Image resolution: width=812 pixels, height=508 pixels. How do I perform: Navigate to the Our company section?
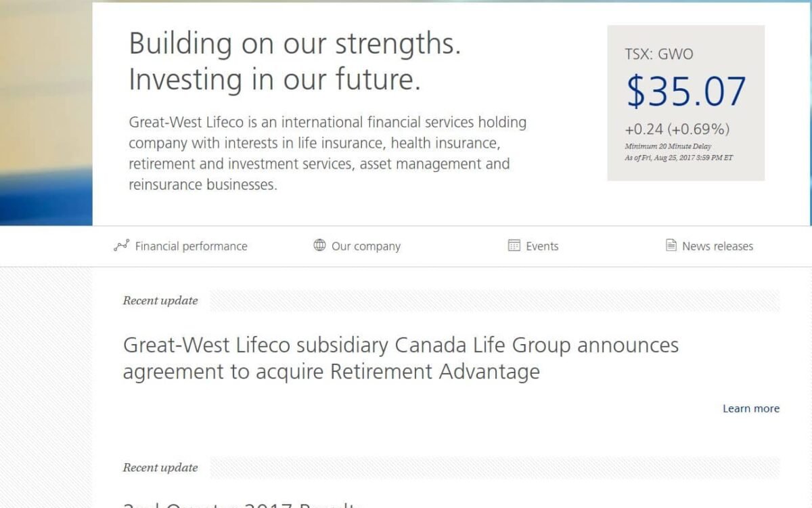click(365, 246)
